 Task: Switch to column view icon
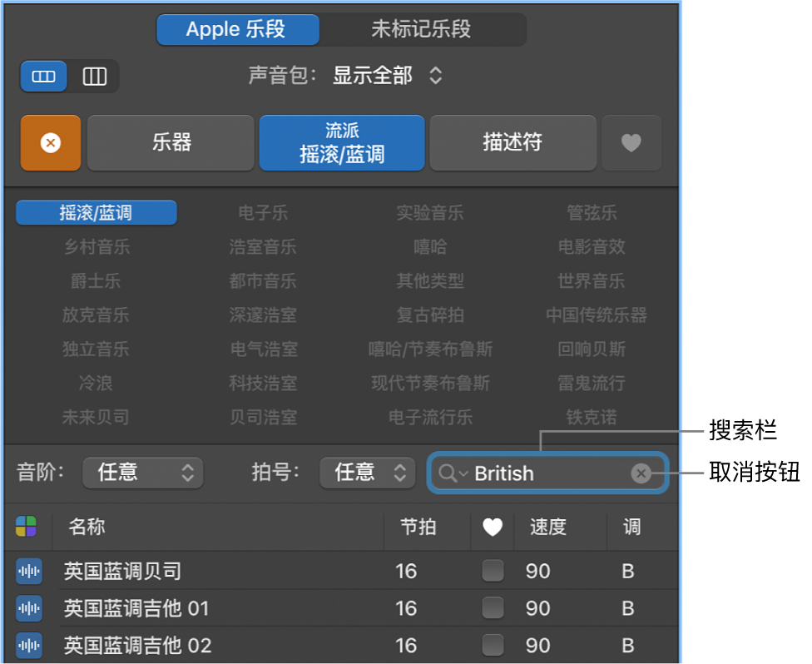pos(94,77)
